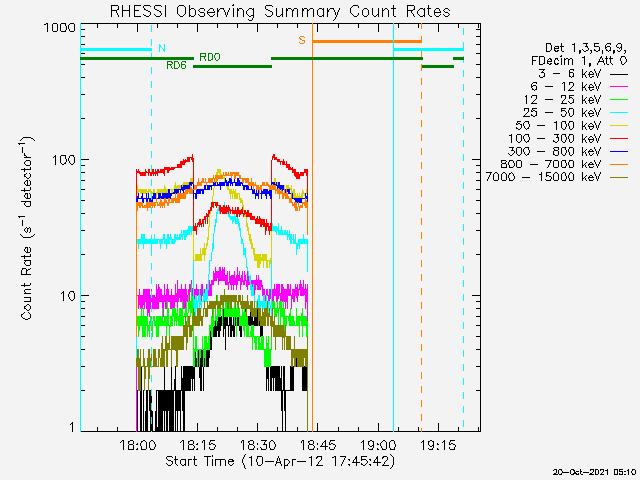Click the '50 - 100 keV' legend label
This screenshot has height=480, width=640.
[558, 125]
